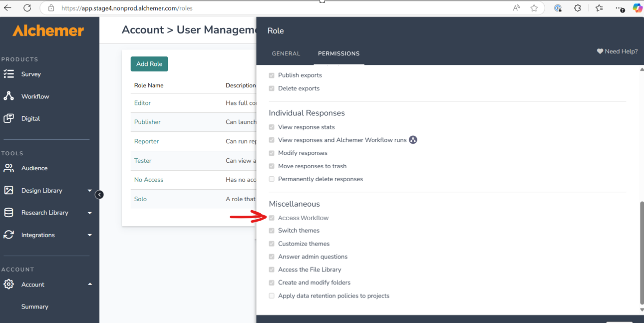Click the Alchemer logo
The height and width of the screenshot is (323, 644).
click(48, 30)
